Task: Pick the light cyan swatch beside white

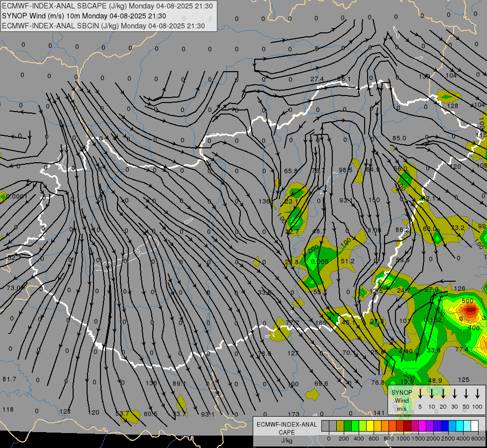Action: click(467, 426)
